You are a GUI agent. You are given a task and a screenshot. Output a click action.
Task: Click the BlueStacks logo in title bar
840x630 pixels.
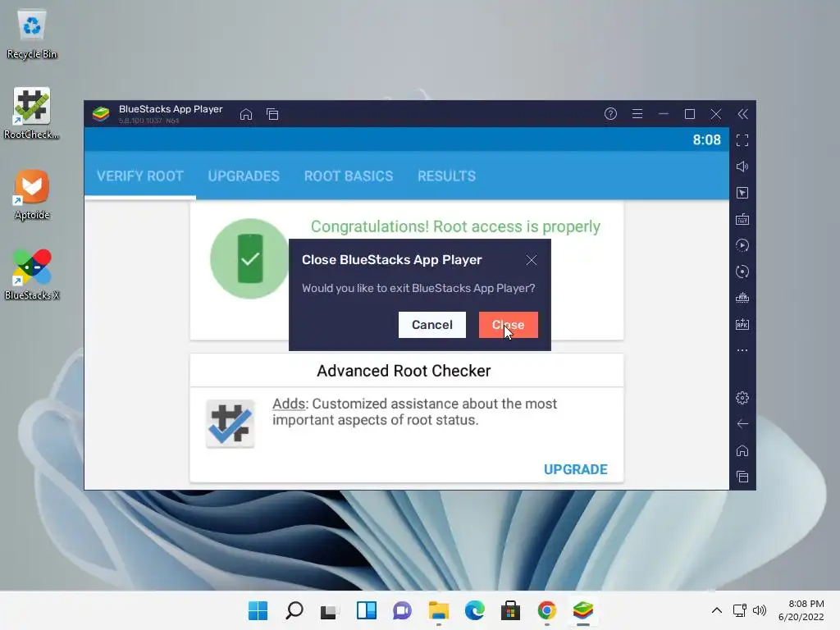pyautogui.click(x=101, y=113)
